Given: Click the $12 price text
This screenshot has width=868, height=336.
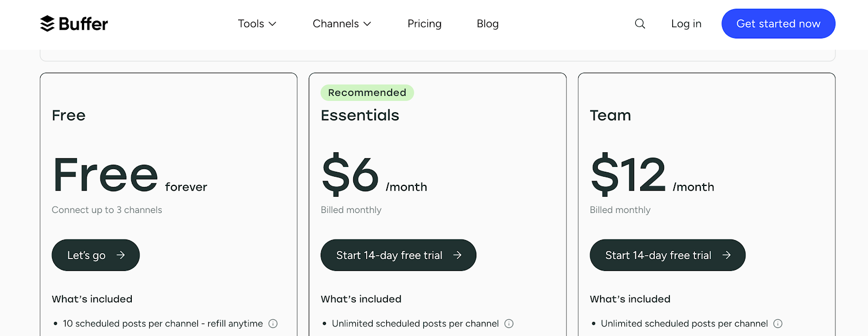Looking at the screenshot, I should (x=628, y=175).
